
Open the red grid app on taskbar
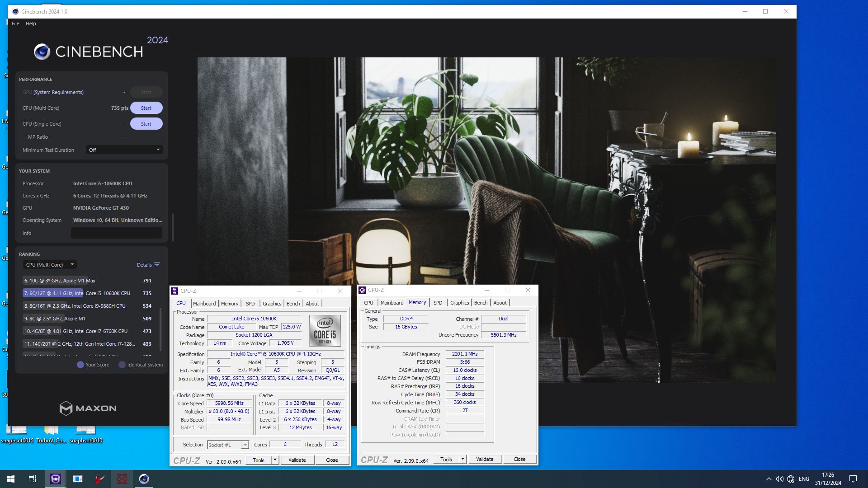pyautogui.click(x=122, y=479)
